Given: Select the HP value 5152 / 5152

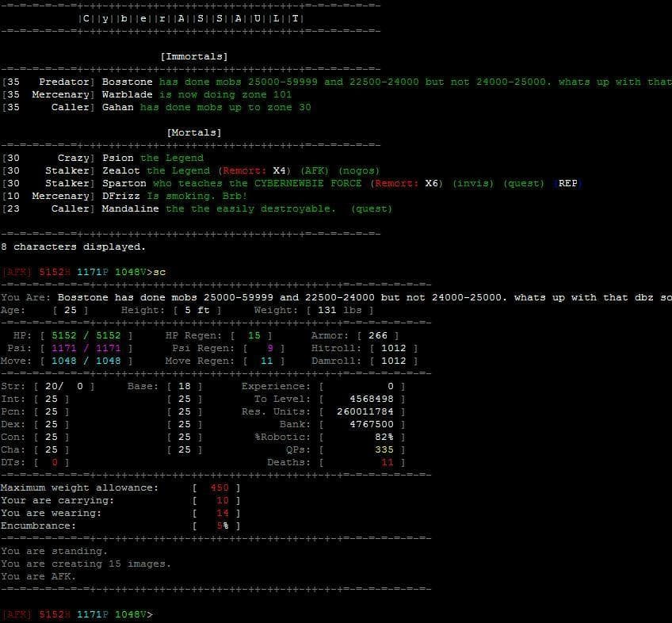Looking at the screenshot, I should (x=83, y=335).
